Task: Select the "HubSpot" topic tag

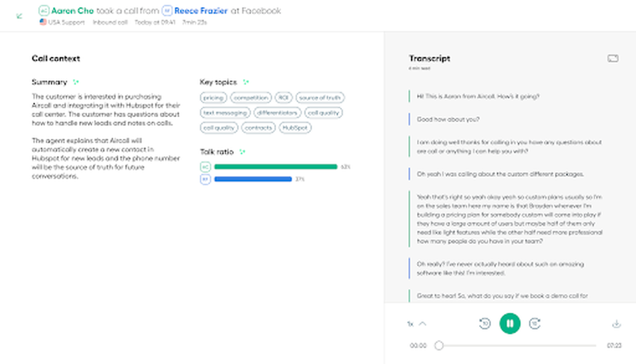Action: (295, 128)
